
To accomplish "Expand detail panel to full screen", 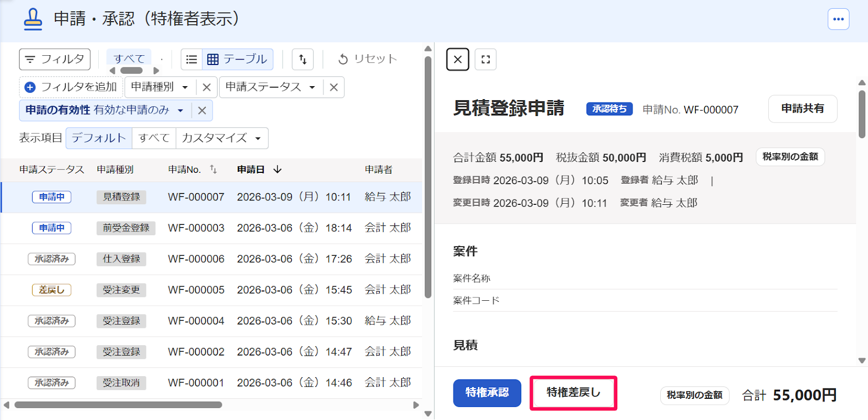I will pos(486,59).
